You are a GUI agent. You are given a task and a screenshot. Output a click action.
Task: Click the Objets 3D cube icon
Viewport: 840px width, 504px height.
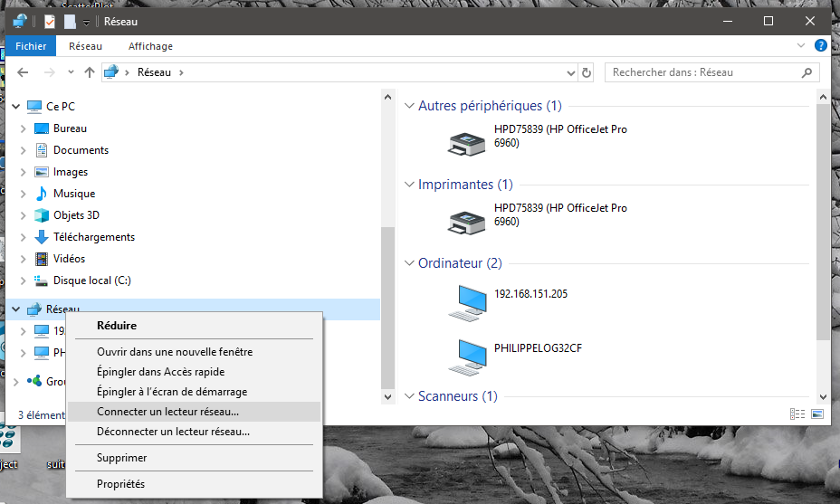tap(42, 215)
